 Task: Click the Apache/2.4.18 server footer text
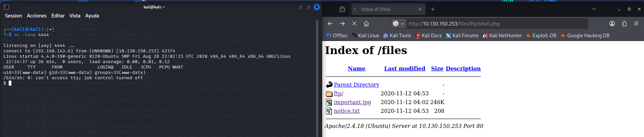(x=404, y=126)
